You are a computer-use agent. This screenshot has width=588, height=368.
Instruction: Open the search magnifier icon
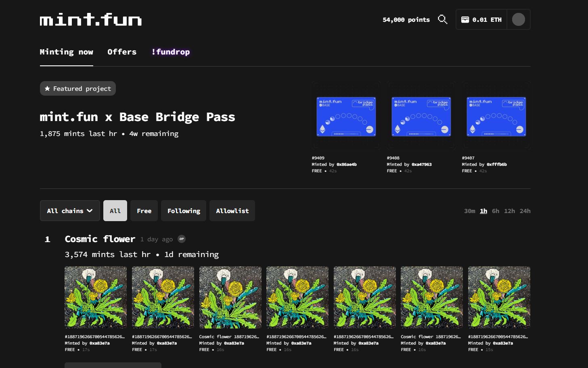coord(443,19)
